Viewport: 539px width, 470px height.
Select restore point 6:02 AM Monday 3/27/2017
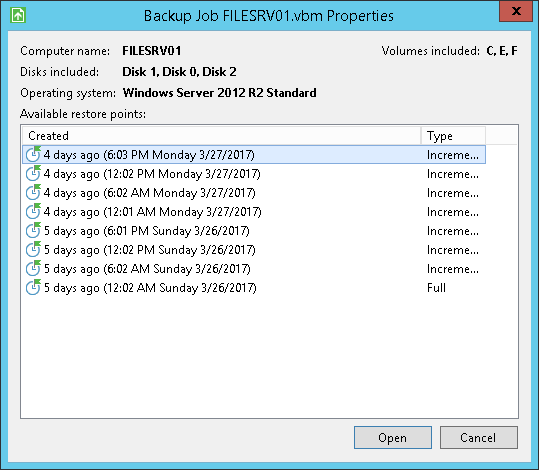point(254,193)
